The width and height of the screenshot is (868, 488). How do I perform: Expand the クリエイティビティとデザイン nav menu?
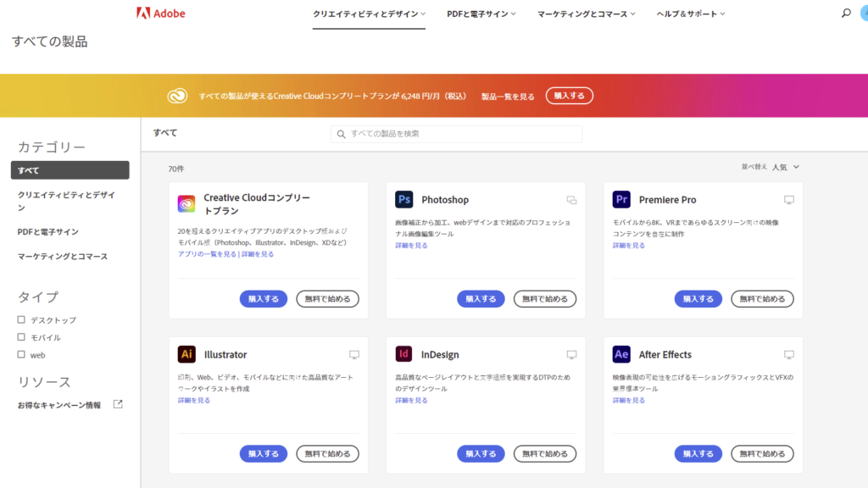[369, 14]
